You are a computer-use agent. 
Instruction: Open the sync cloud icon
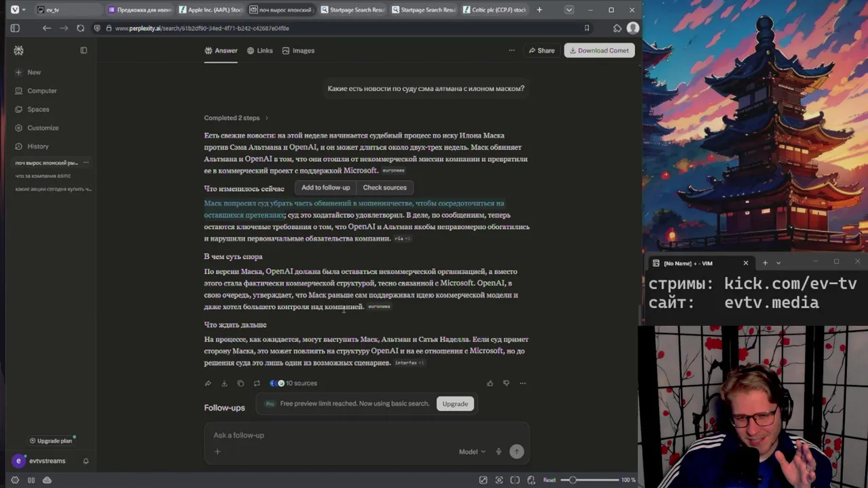[47, 480]
